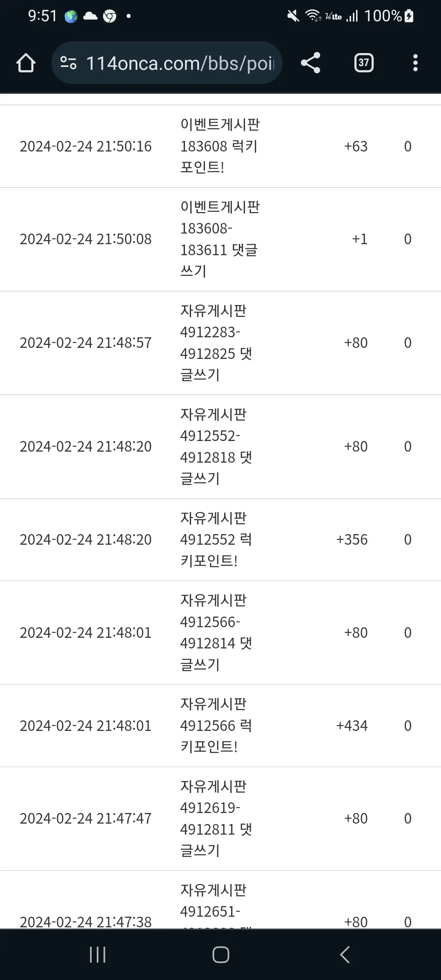Open the tab switcher showing 37 tabs
This screenshot has height=980, width=441.
[363, 63]
